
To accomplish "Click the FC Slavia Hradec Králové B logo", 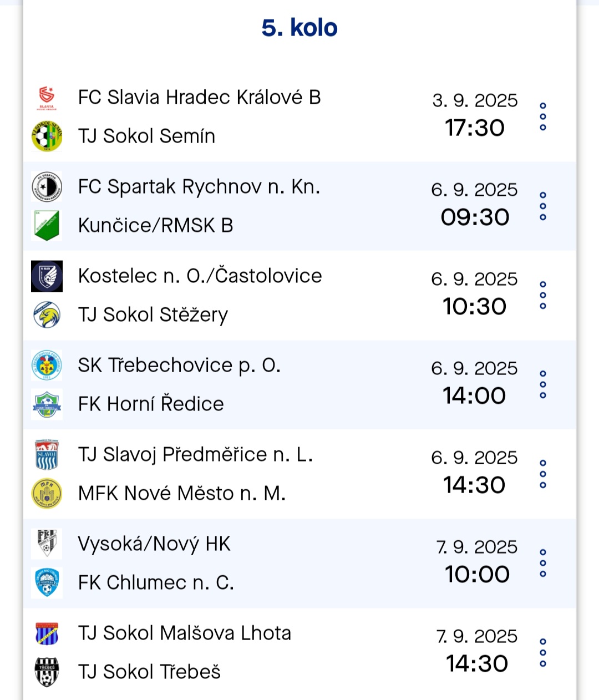I will (x=47, y=98).
